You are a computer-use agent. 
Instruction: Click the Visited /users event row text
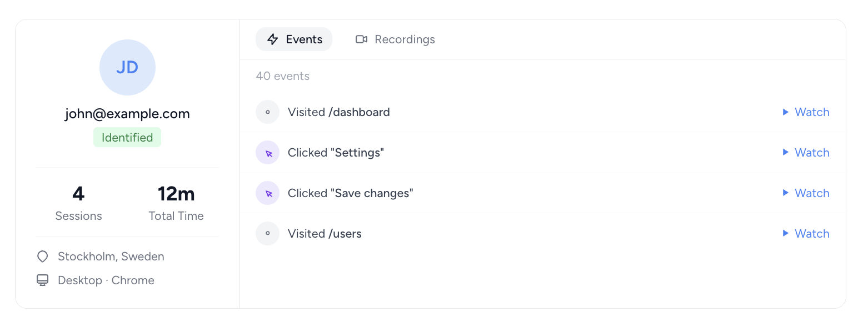tap(325, 234)
